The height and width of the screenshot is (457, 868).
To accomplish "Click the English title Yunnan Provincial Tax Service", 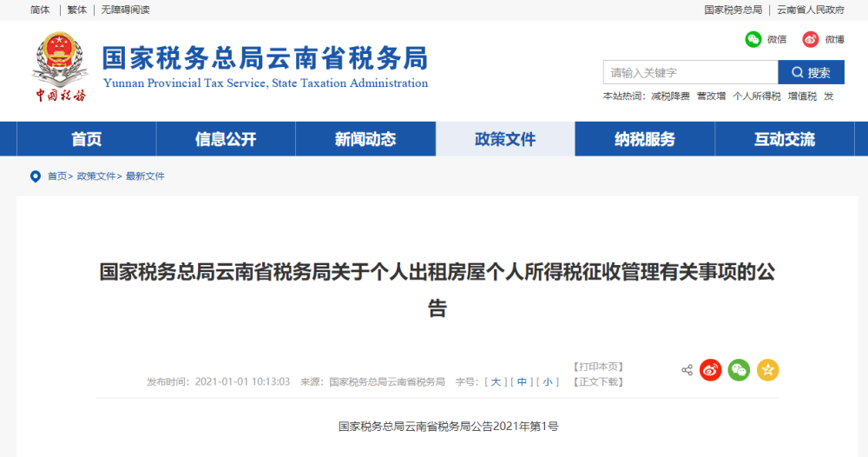I will 265,83.
